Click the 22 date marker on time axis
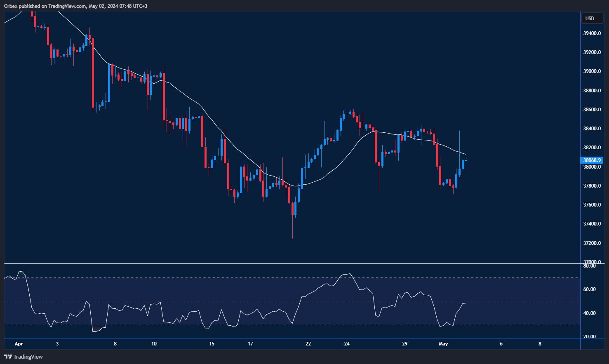 coord(308,344)
